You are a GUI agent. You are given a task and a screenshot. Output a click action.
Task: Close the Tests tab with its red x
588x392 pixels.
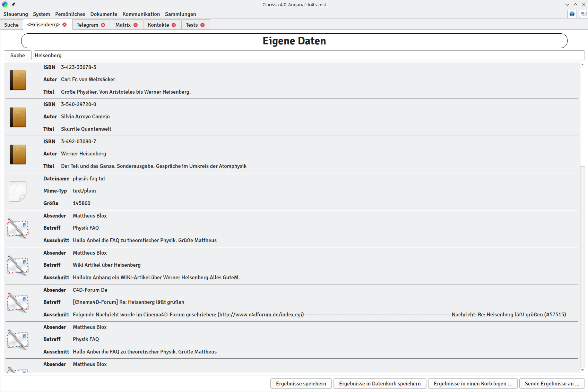click(x=202, y=25)
